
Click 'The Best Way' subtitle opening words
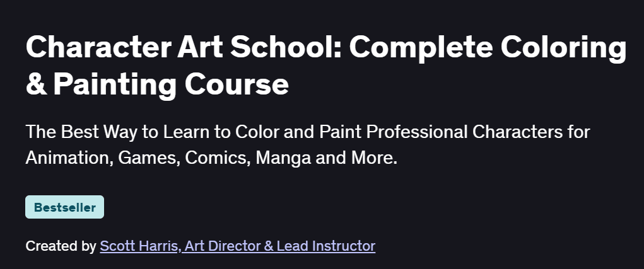click(x=82, y=132)
